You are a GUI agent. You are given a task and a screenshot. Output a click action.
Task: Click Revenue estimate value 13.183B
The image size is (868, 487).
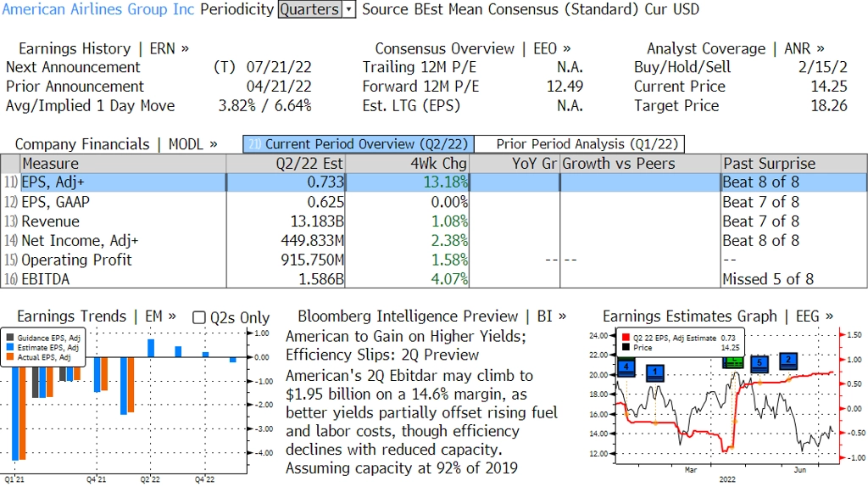click(317, 221)
